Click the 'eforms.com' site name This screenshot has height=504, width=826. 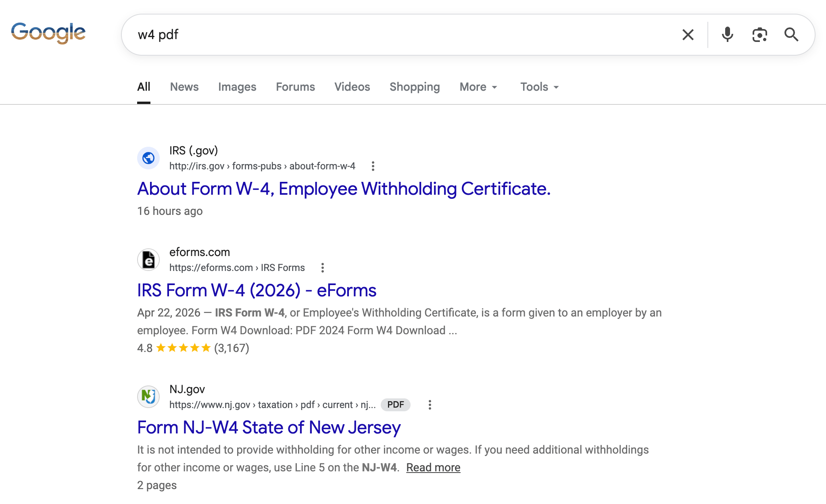200,252
